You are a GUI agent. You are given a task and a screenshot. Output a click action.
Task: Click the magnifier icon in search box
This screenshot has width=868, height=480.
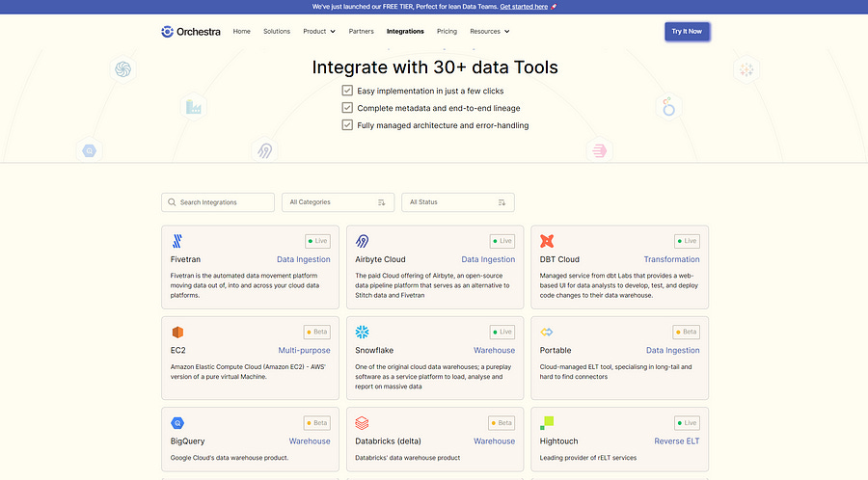tap(172, 202)
